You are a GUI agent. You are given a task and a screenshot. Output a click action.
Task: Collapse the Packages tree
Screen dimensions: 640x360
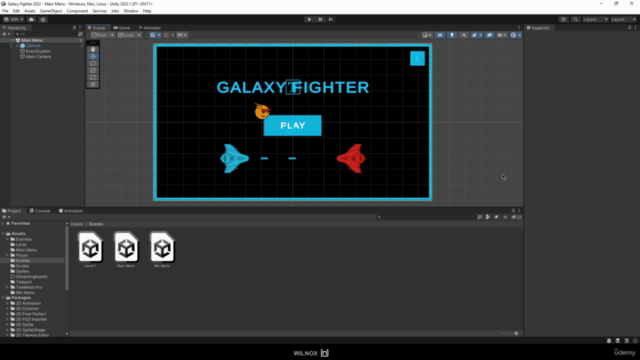[x=3, y=298]
